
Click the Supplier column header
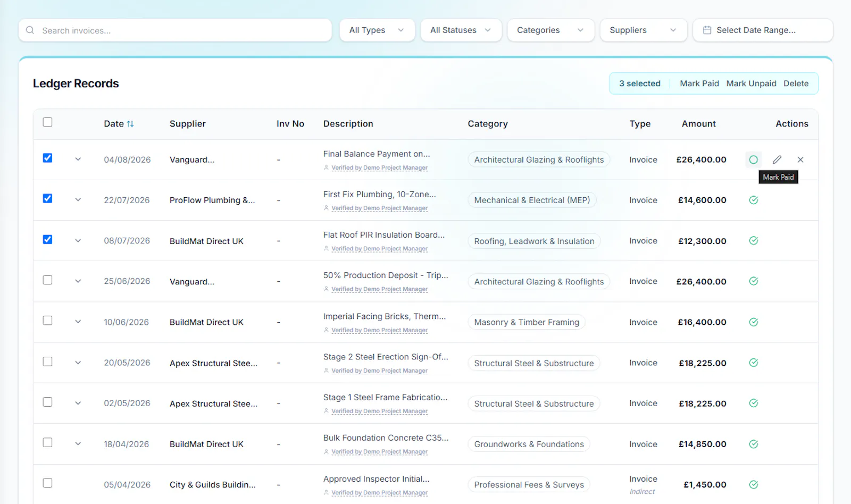(x=187, y=124)
